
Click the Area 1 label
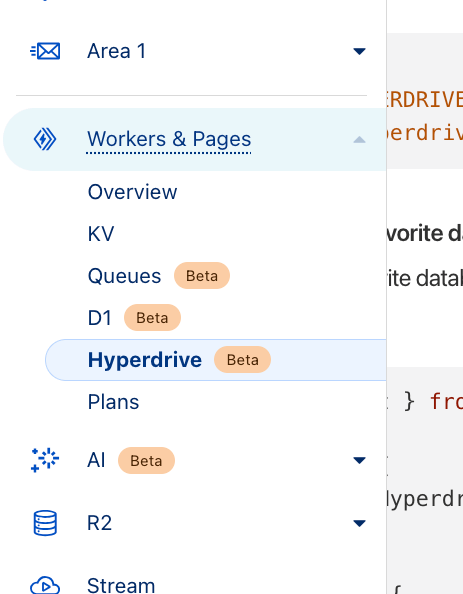[x=116, y=51]
